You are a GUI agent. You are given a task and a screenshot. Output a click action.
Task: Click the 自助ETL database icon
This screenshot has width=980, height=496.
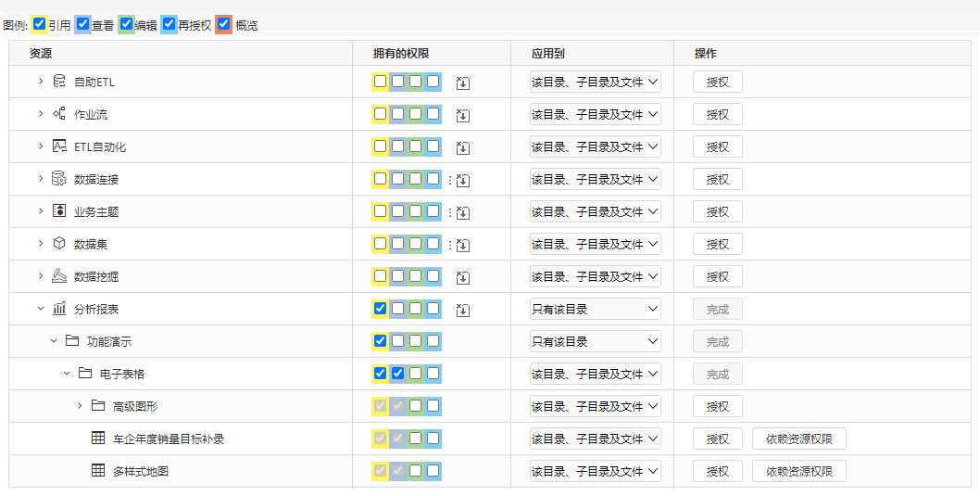[x=59, y=82]
